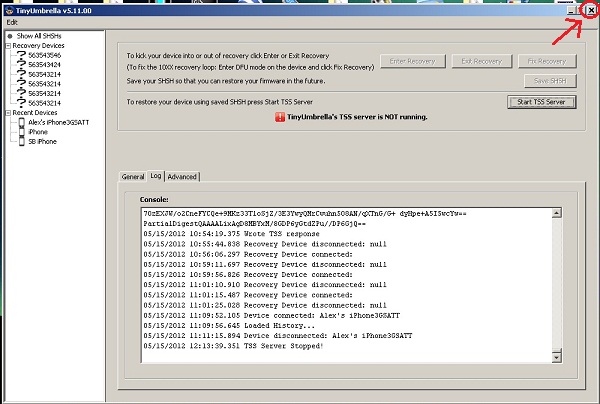Screen dimensions: 600x404
Task: Select recovery device 563543424
Action: [44, 65]
